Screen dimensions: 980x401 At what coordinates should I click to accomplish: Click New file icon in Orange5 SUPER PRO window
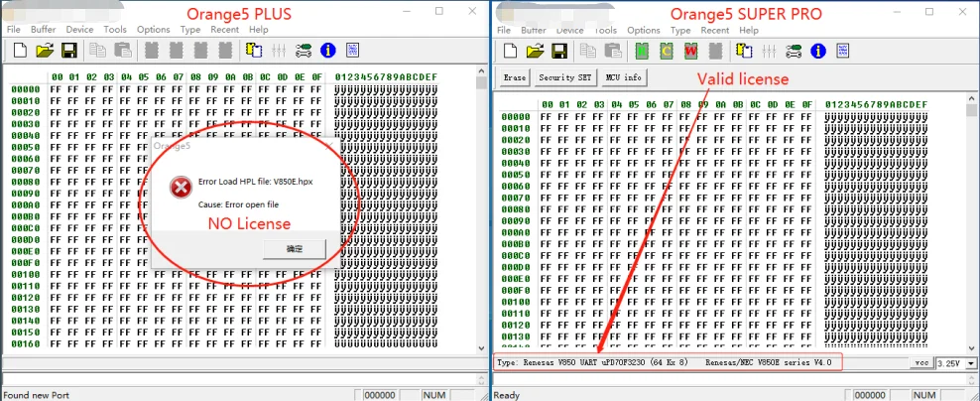coord(511,51)
